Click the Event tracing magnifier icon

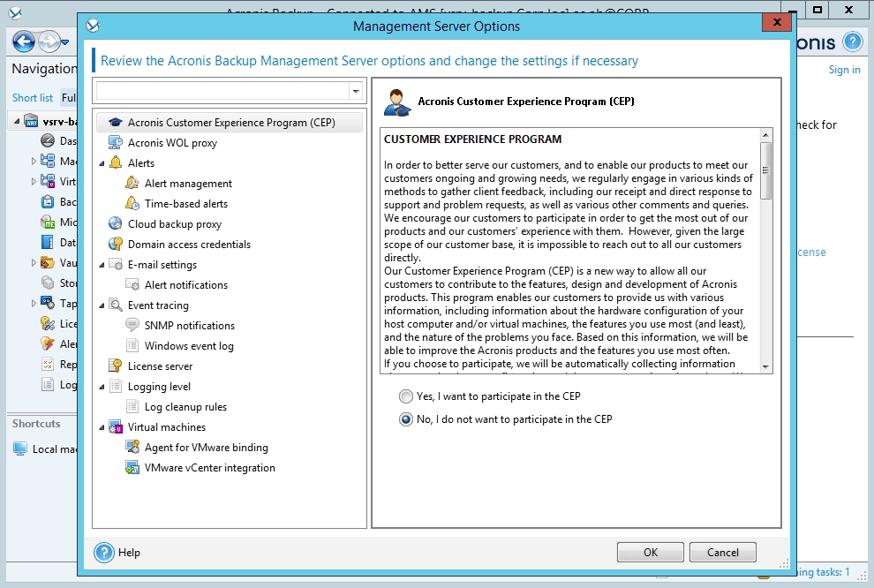click(116, 305)
